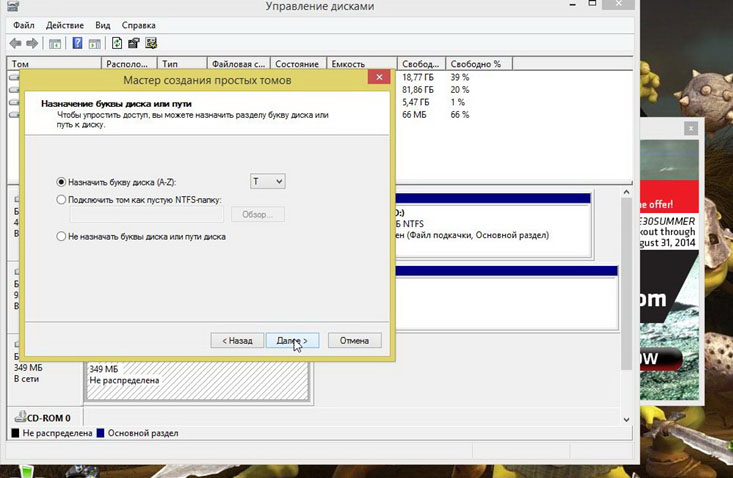Click the Refresh icon with green arrows
The width and height of the screenshot is (733, 478).
pos(117,43)
